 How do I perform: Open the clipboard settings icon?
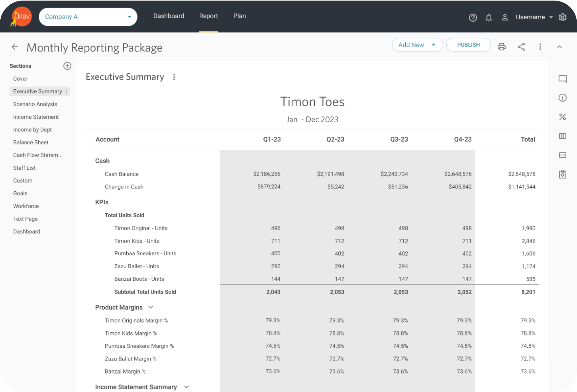coord(562,174)
